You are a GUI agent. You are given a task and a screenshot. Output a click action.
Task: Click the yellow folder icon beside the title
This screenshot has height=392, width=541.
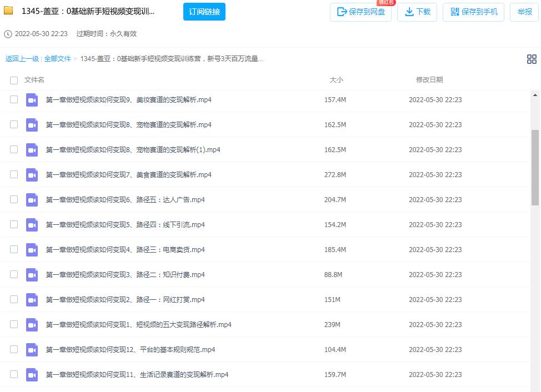tap(8, 11)
